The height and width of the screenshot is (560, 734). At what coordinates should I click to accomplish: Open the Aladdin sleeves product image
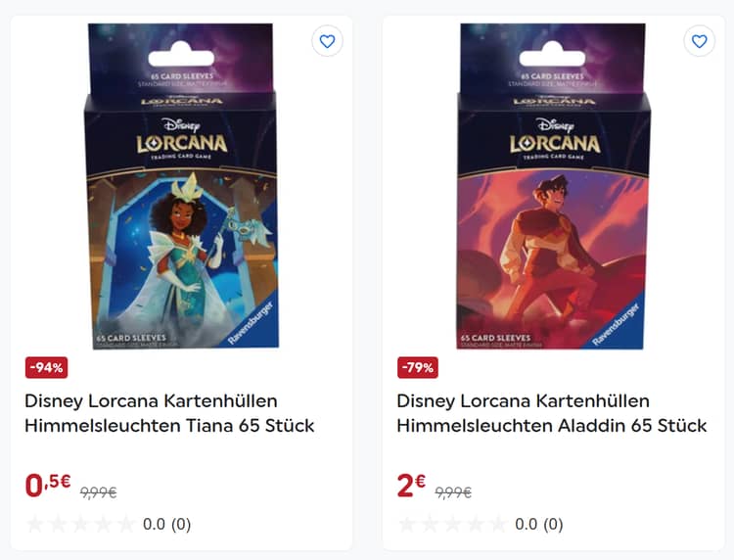point(554,186)
